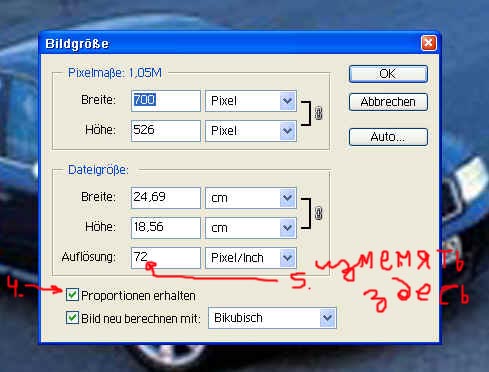The height and width of the screenshot is (372, 489).
Task: Open the Pixel unit dropdown for pixel Höhe
Action: coord(251,131)
